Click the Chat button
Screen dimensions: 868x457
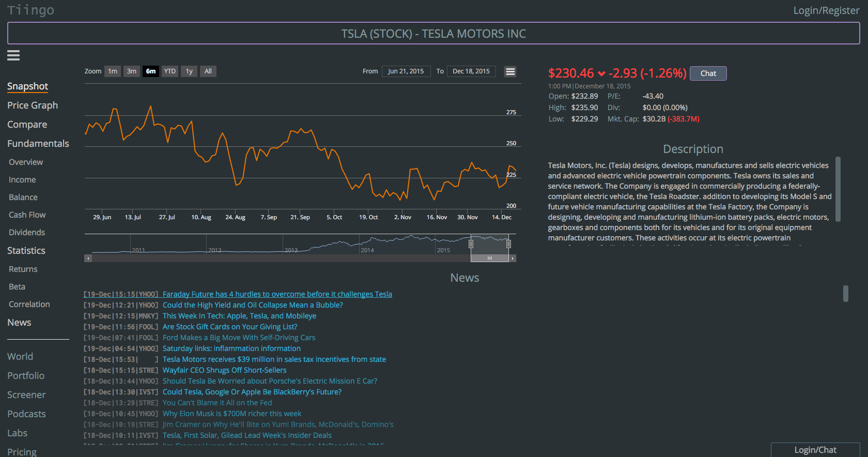click(x=708, y=73)
